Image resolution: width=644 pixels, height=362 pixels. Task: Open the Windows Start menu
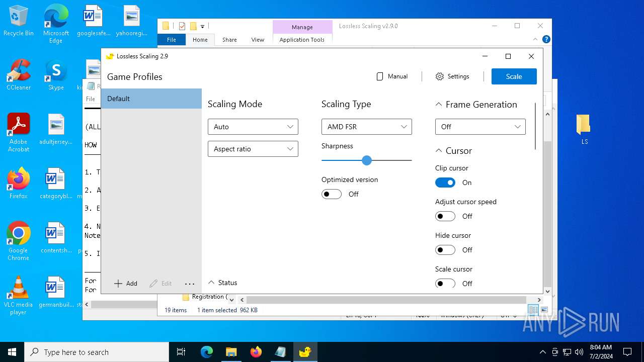[x=12, y=352]
